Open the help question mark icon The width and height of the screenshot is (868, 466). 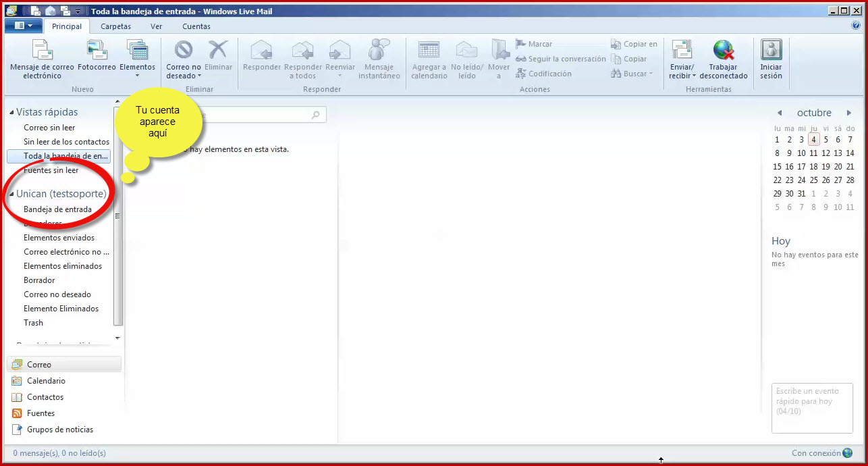point(856,26)
